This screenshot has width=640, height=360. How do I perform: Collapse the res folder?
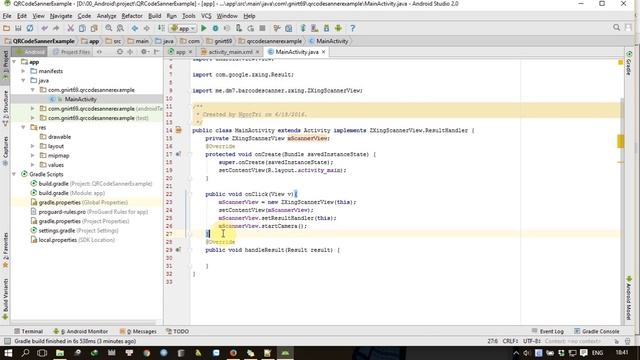click(x=23, y=127)
